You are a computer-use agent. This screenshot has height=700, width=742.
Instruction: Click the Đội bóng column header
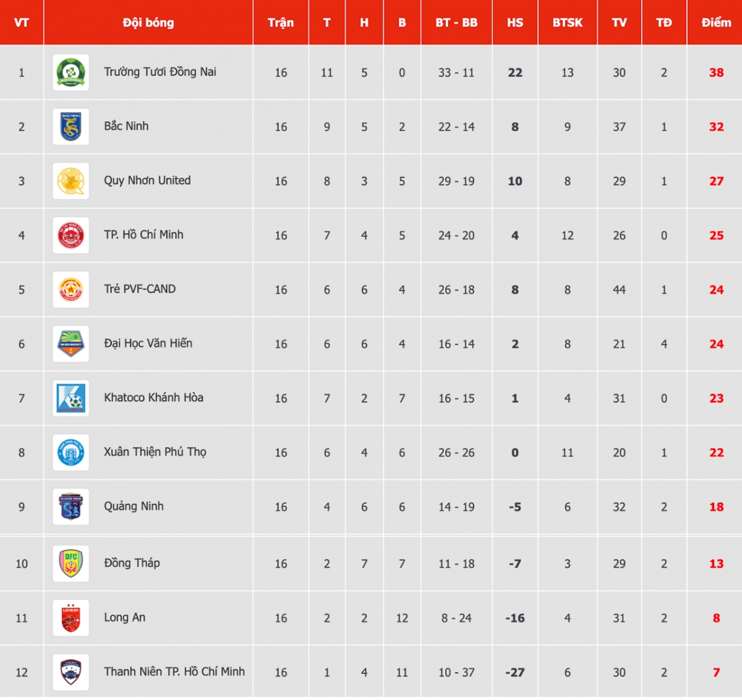pyautogui.click(x=148, y=23)
